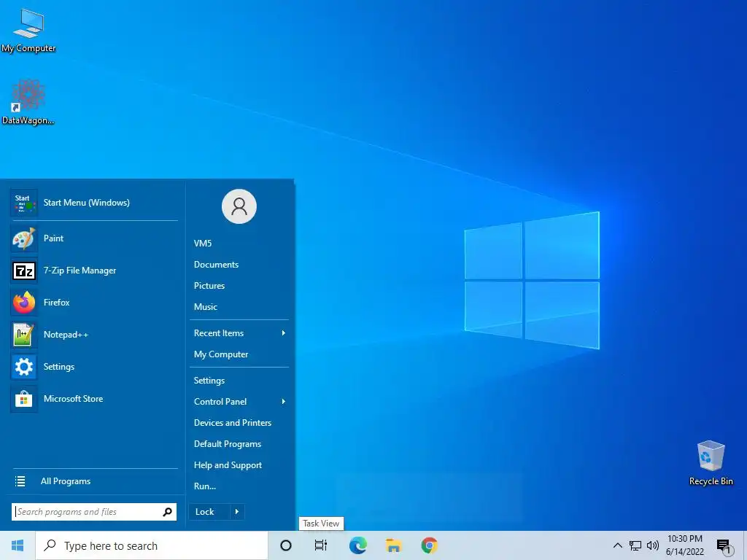This screenshot has height=560, width=747.
Task: Click the Start Menu (Windows) icon
Action: point(24,203)
